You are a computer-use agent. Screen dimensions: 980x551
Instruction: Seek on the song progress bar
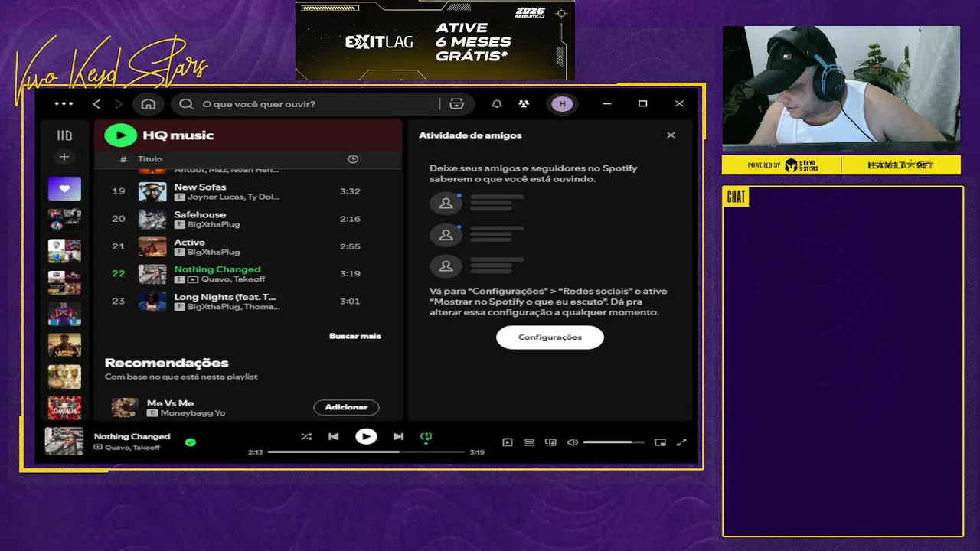[x=366, y=452]
